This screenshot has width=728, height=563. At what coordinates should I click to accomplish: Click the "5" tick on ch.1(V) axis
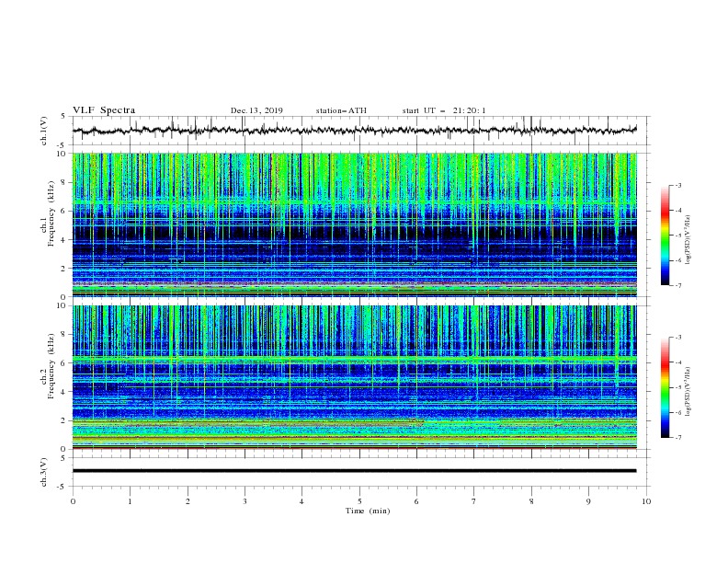[x=63, y=116]
